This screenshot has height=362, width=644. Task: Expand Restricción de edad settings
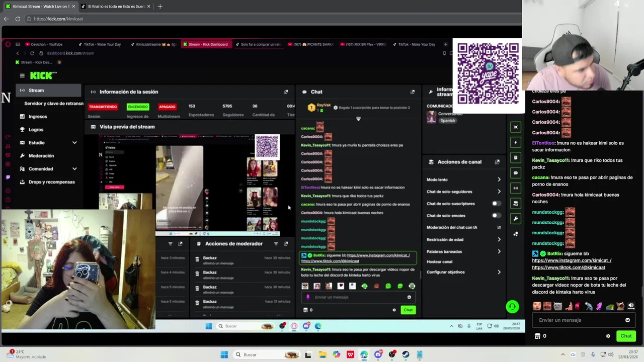tap(499, 239)
